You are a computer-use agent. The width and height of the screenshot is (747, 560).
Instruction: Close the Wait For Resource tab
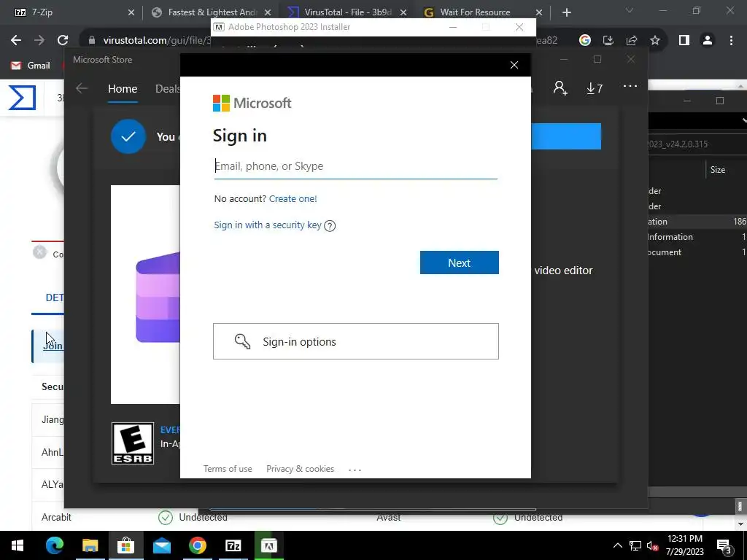coord(539,12)
